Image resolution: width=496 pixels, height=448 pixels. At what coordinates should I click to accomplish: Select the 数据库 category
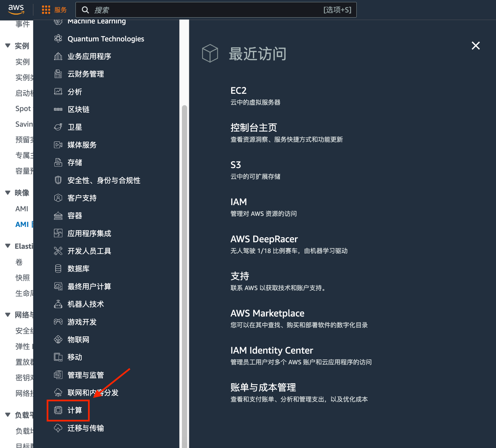(x=78, y=269)
